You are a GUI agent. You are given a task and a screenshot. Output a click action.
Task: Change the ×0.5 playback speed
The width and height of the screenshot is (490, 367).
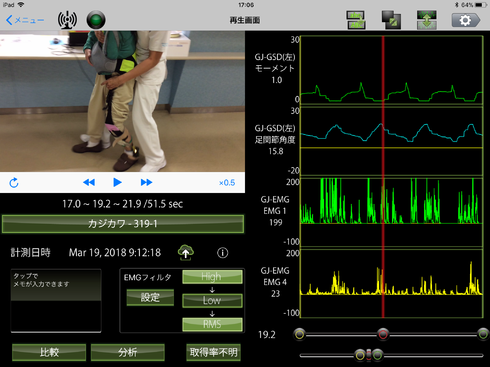tap(227, 183)
